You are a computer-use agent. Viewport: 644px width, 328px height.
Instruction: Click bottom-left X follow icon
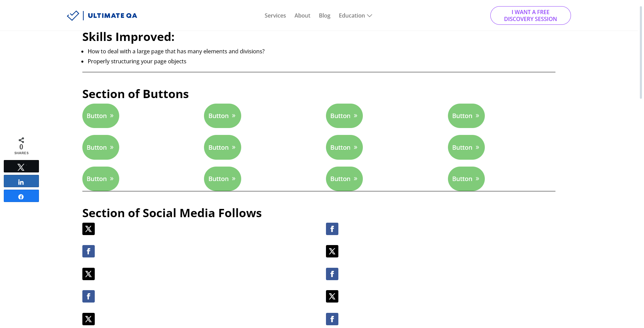(x=89, y=319)
